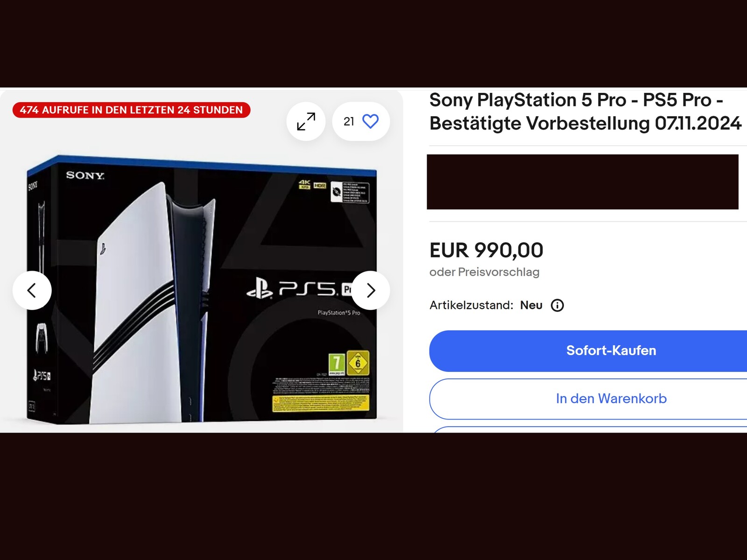Show next product image
Image resolution: width=747 pixels, height=560 pixels.
tap(371, 290)
